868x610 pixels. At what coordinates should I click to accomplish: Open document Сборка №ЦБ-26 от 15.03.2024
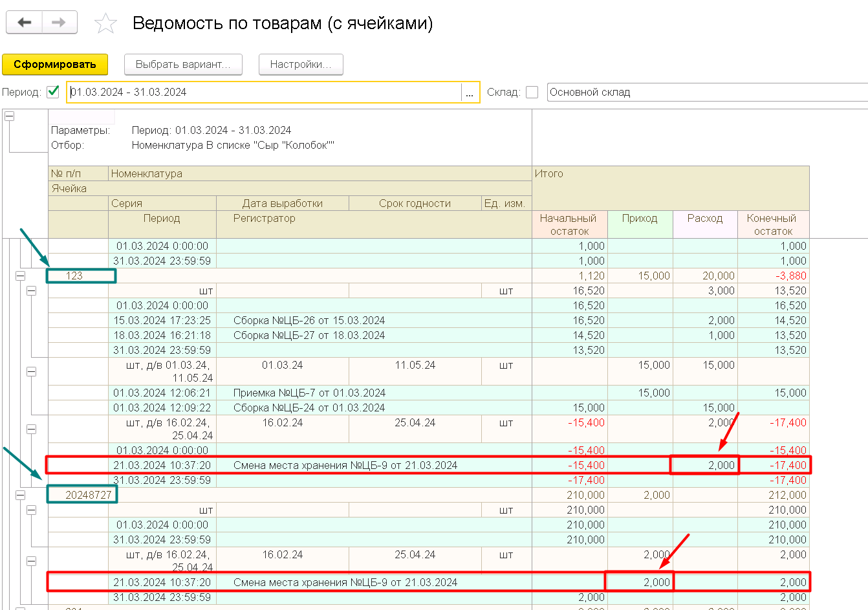point(309,320)
